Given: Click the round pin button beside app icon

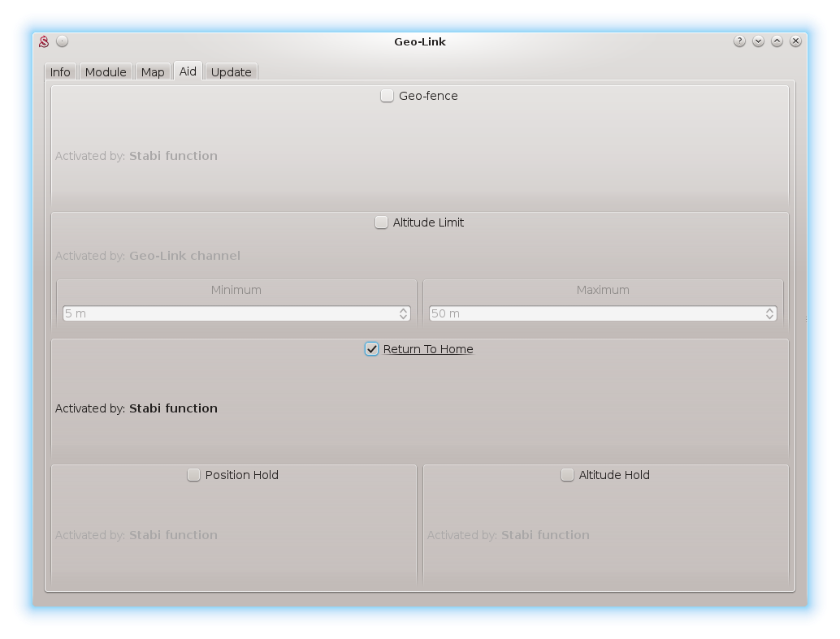Looking at the screenshot, I should (x=63, y=41).
